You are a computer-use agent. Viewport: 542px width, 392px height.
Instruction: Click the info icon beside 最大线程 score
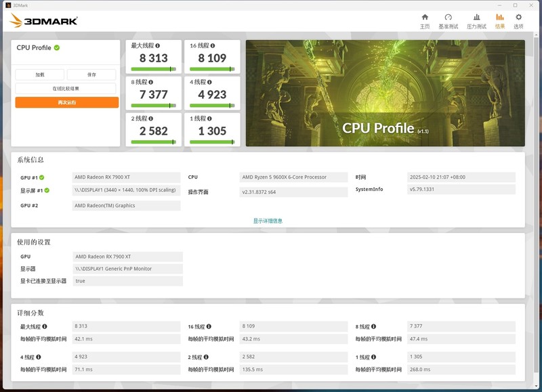tap(158, 46)
